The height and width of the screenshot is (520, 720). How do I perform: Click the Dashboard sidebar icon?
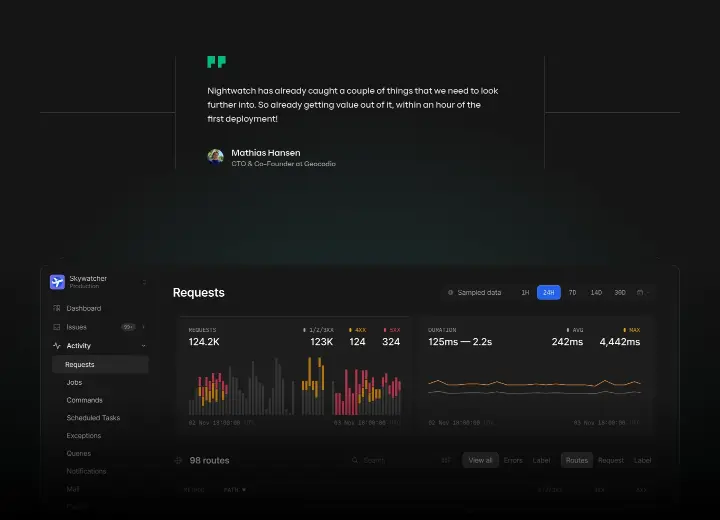click(56, 308)
